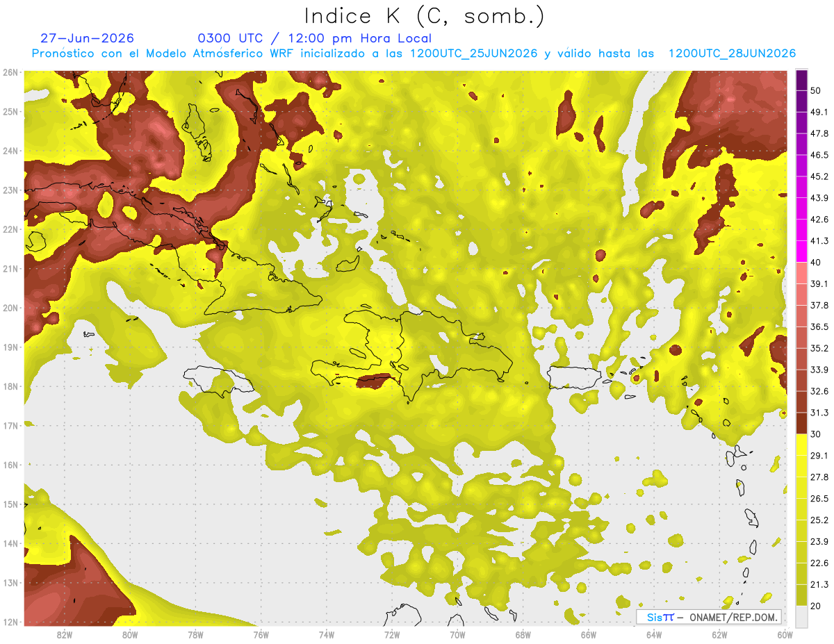Click colorbar value "50"
834x644 pixels.
[x=816, y=90]
